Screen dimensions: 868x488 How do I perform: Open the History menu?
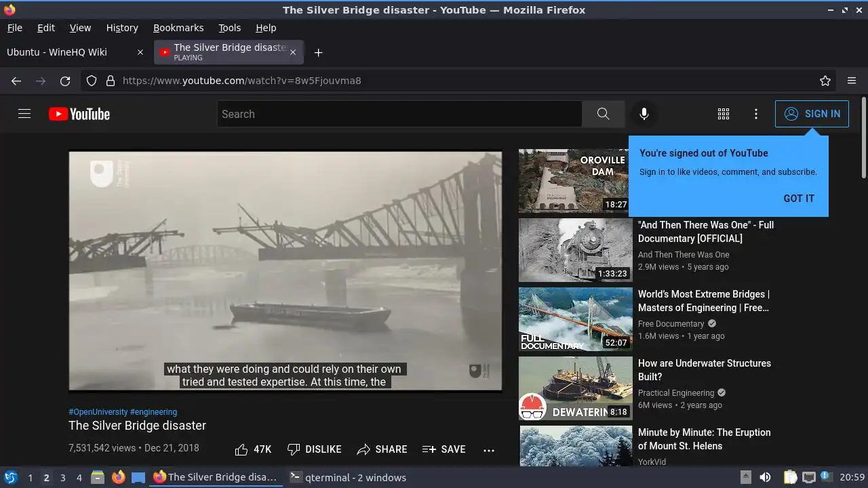[122, 28]
